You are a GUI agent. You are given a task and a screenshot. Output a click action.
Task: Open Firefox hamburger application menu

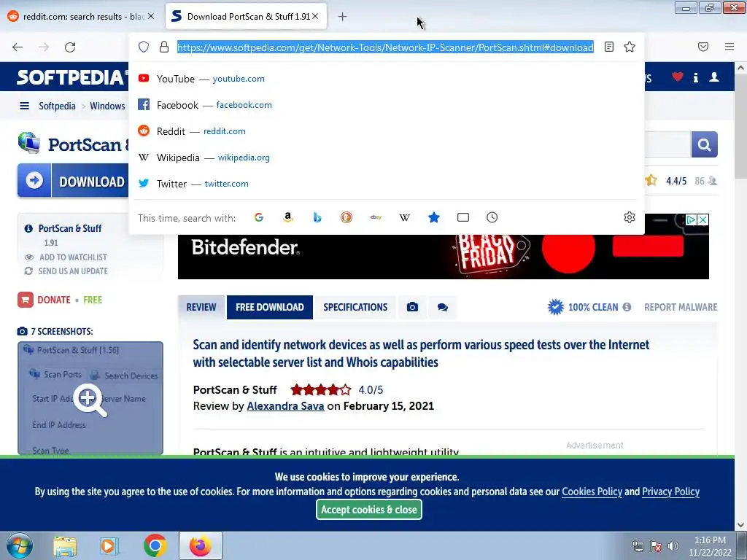point(729,47)
